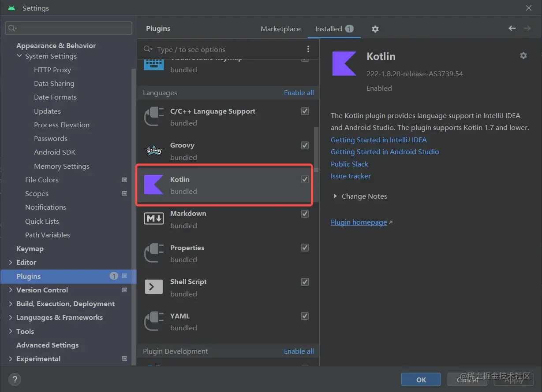This screenshot has height=392, width=542.
Task: Click the Scopes project-level icon
Action: tap(124, 193)
